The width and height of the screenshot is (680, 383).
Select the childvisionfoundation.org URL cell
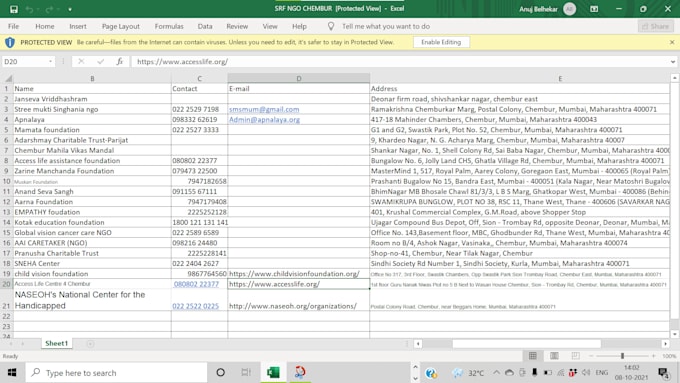pyautogui.click(x=299, y=274)
